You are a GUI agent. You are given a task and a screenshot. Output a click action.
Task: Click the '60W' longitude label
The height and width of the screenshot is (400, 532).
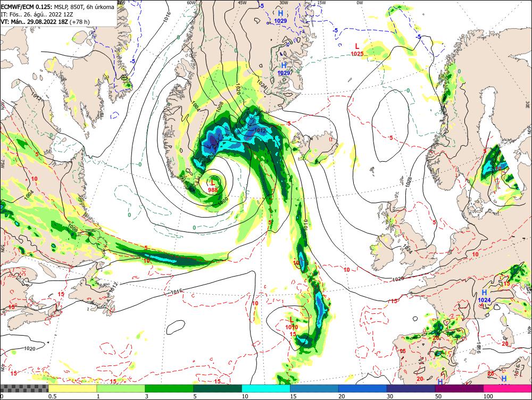point(192,3)
